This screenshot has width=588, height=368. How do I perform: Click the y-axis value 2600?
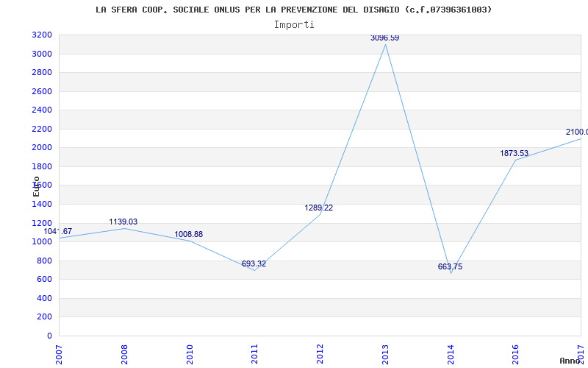42,91
